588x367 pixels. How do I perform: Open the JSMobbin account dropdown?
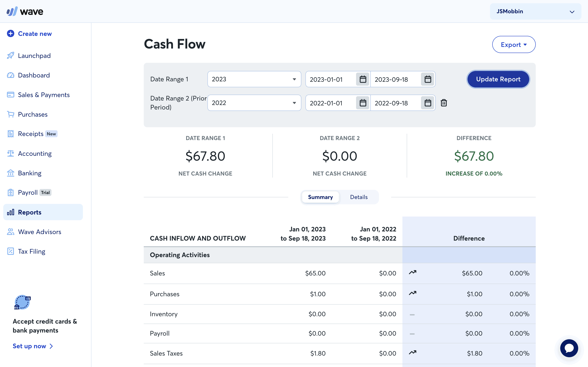[x=535, y=11]
